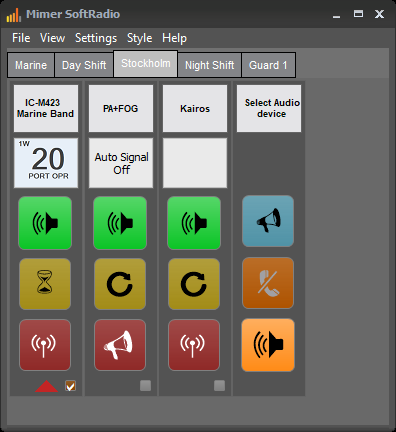Screen dimensions: 396x432
Task: Switch to the Day Shift tab
Action: coord(84,65)
